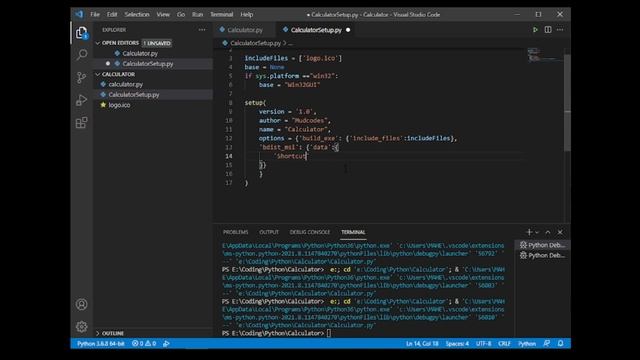Open the Terminal menu

coord(221,14)
